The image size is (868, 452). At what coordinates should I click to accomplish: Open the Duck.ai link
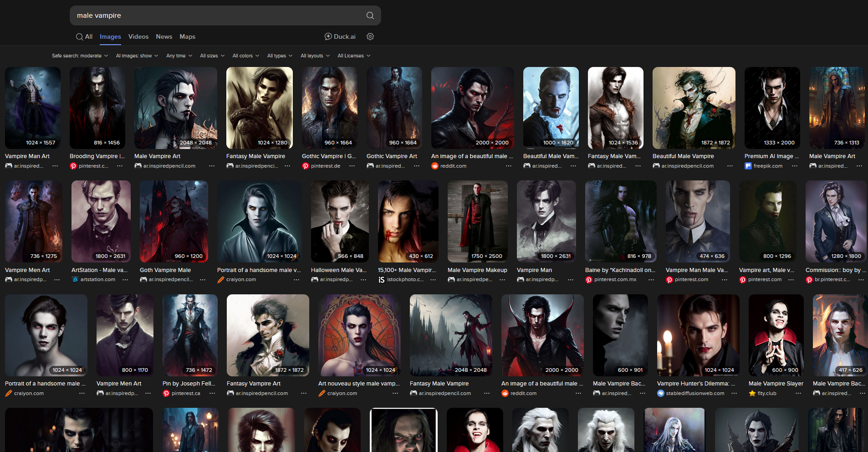(x=340, y=36)
